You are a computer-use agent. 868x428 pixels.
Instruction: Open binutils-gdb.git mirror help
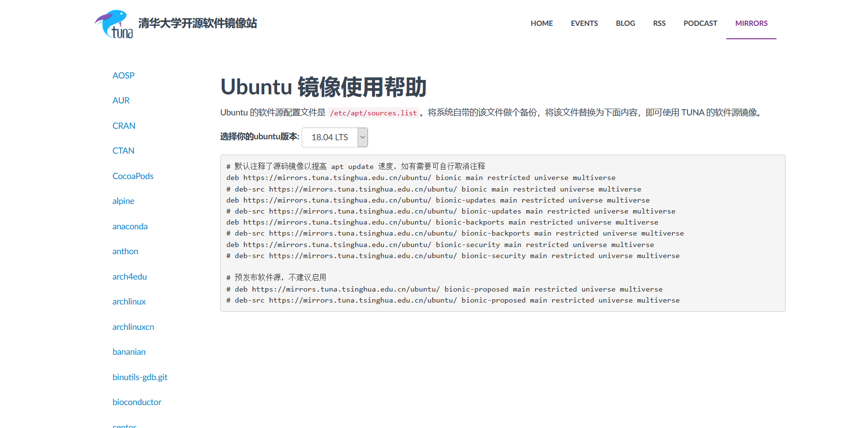(x=140, y=377)
